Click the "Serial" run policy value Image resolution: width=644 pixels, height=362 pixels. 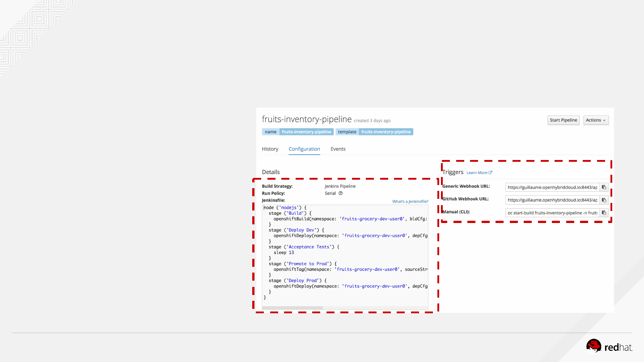pyautogui.click(x=330, y=194)
